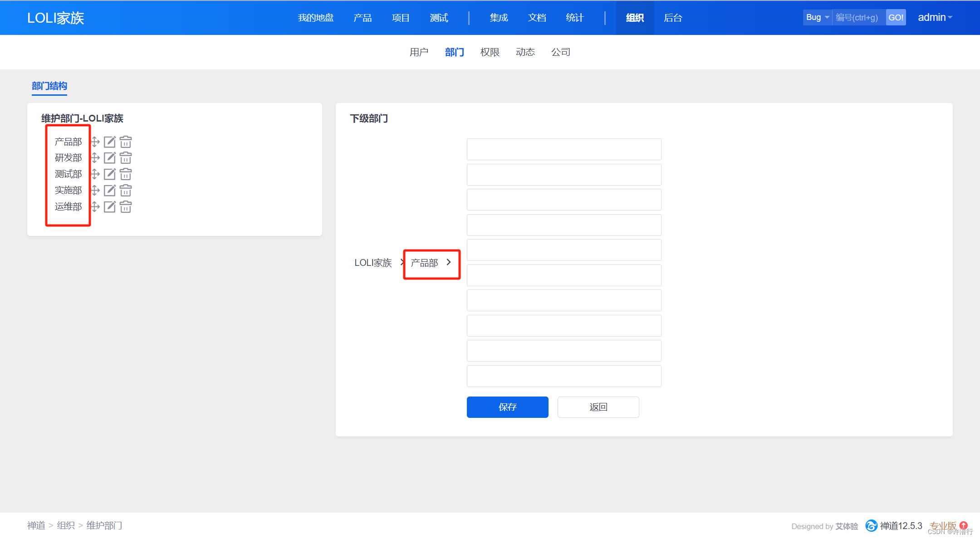This screenshot has height=539, width=980.
Task: Click 维护部门 in the footer breadcrumb
Action: [x=104, y=525]
